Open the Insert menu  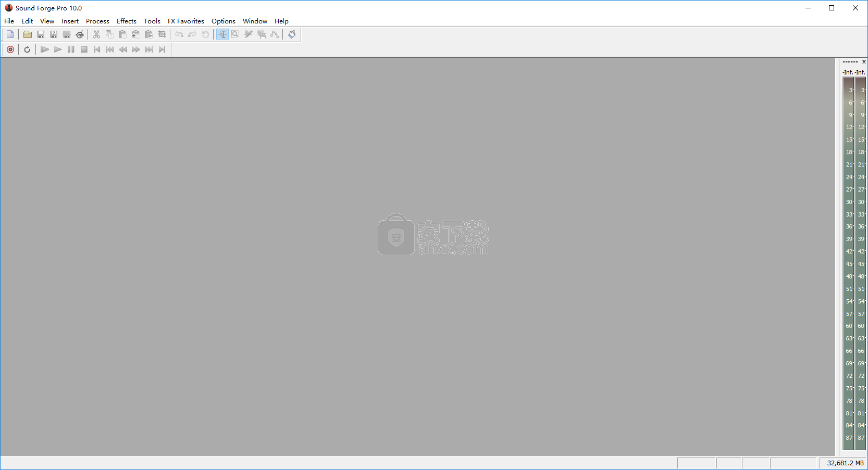click(x=70, y=21)
